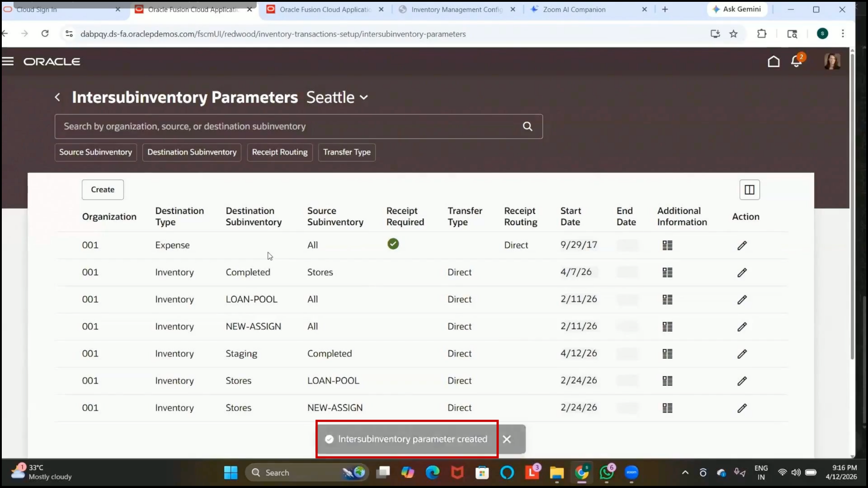Open the column manager icon

pyautogui.click(x=750, y=190)
